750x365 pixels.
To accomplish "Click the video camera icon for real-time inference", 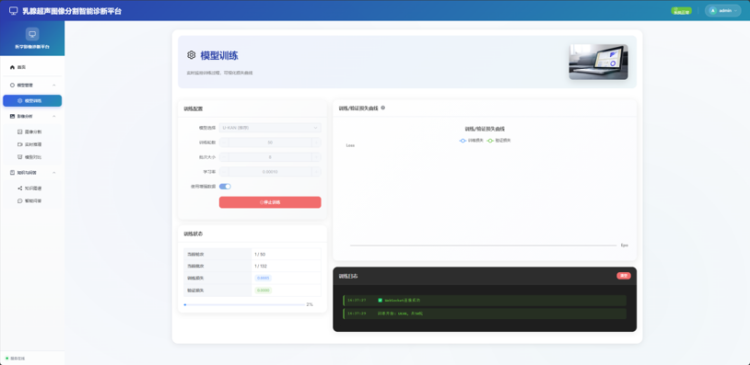I will pyautogui.click(x=20, y=144).
